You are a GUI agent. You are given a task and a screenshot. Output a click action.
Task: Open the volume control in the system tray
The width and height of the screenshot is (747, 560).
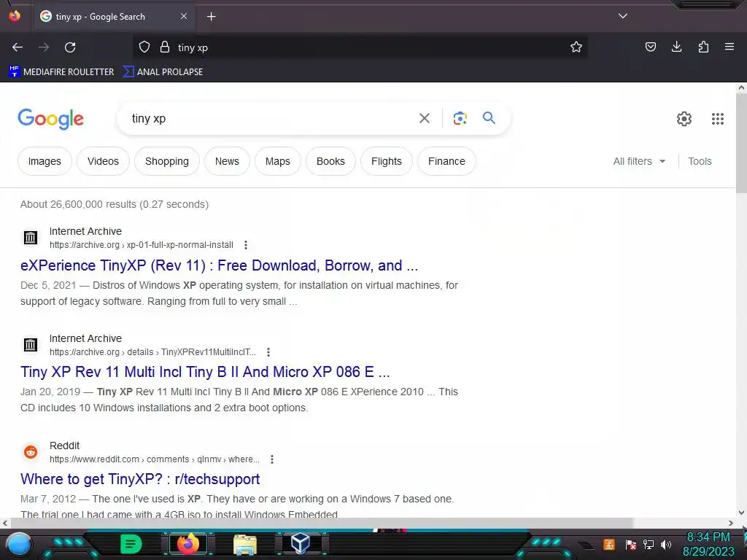click(666, 544)
